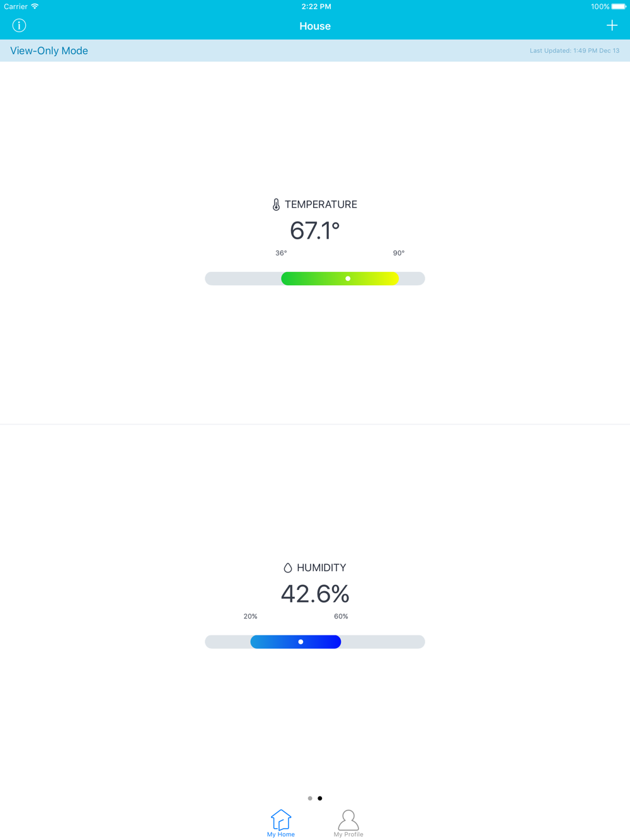
Task: Click the 36° lower temperature limit label
Action: tap(281, 253)
